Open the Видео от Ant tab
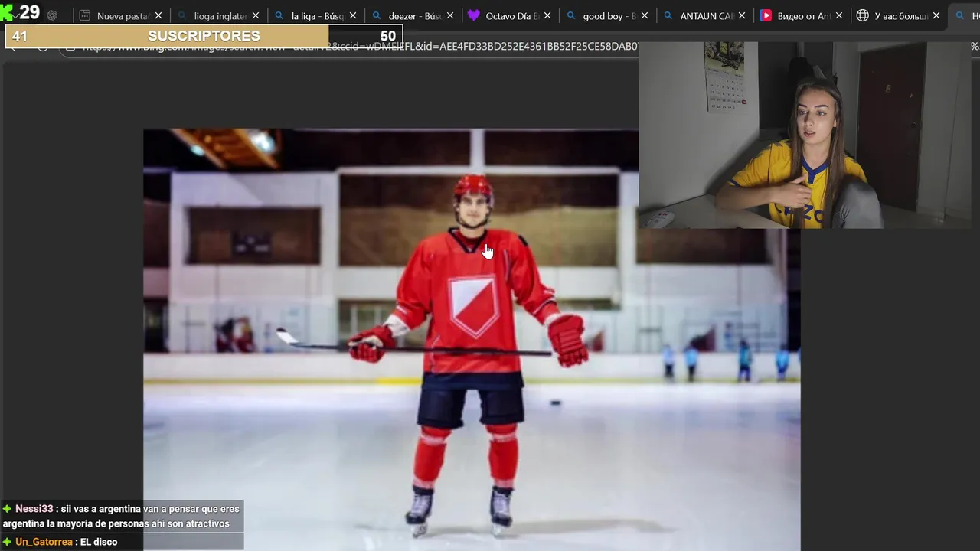Screen dimensions: 980x551 (802, 15)
